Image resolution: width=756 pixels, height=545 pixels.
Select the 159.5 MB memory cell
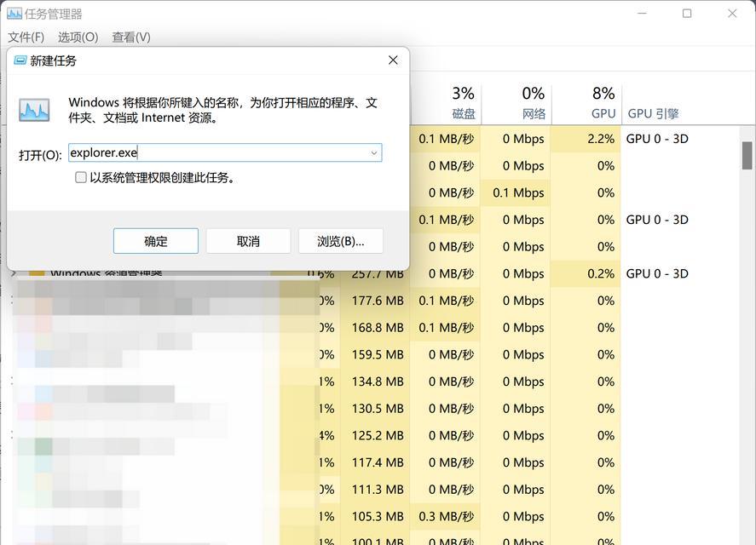(x=375, y=354)
